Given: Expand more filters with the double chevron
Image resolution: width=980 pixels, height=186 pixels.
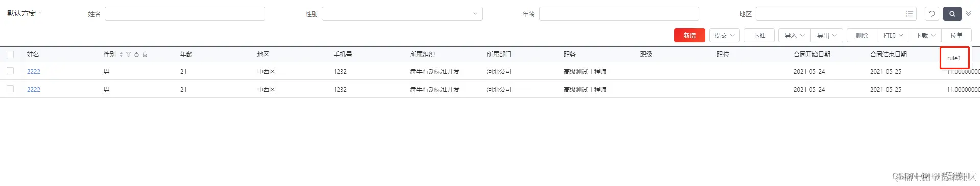Looking at the screenshot, I should [969, 14].
